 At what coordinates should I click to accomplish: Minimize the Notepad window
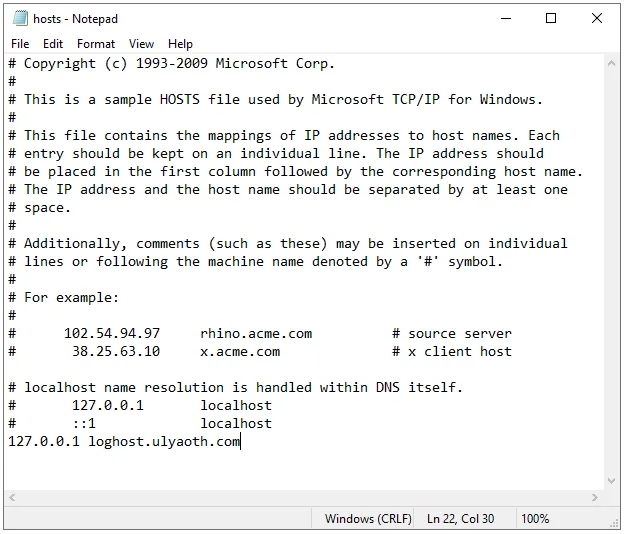pos(505,19)
